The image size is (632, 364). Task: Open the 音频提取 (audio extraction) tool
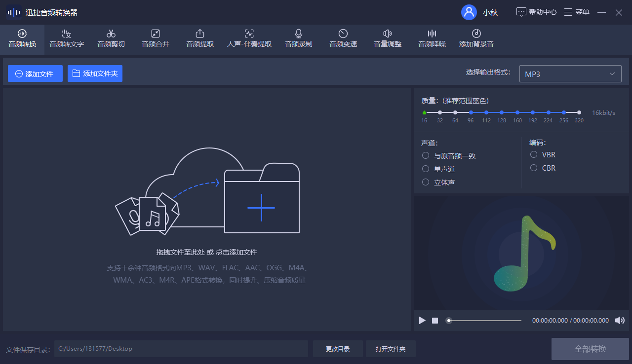click(199, 39)
